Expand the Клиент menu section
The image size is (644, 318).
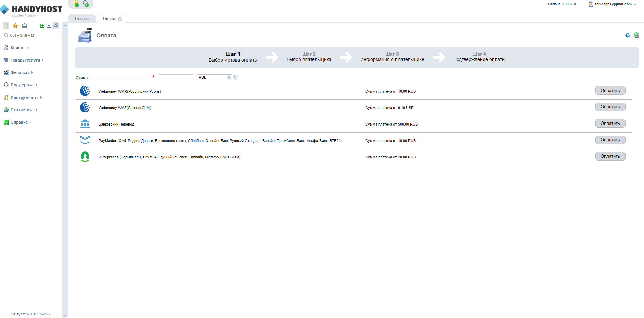tap(27, 48)
